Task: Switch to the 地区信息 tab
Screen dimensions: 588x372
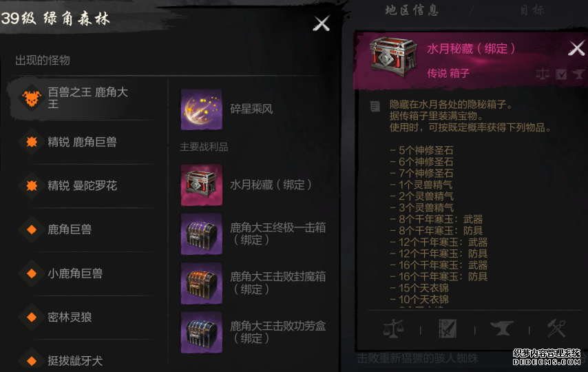Action: click(x=412, y=10)
